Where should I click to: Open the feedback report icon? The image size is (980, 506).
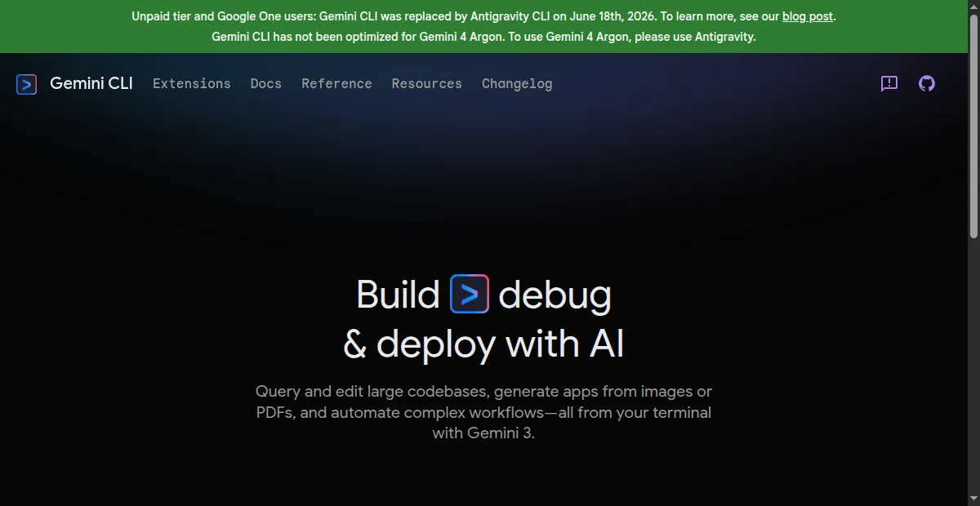tap(889, 83)
